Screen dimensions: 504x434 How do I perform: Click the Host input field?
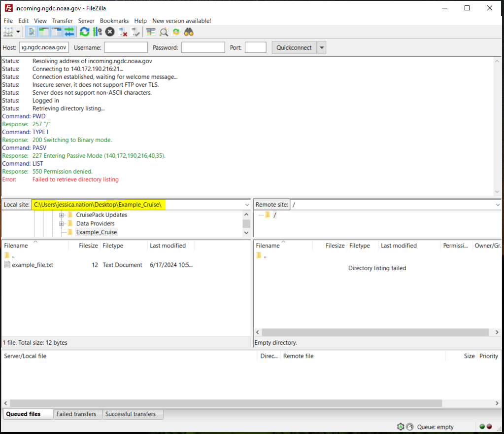click(44, 47)
